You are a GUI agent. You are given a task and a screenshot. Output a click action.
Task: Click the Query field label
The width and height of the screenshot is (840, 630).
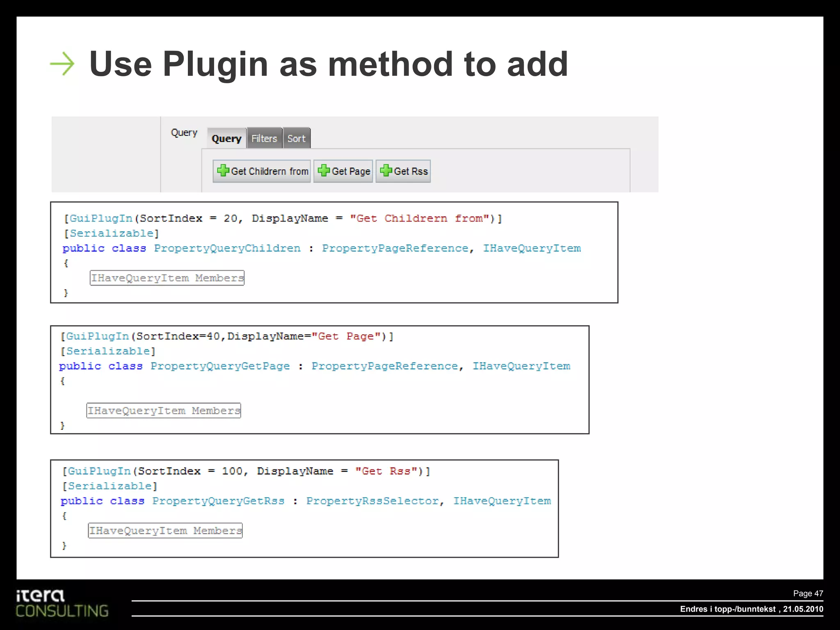pos(184,133)
